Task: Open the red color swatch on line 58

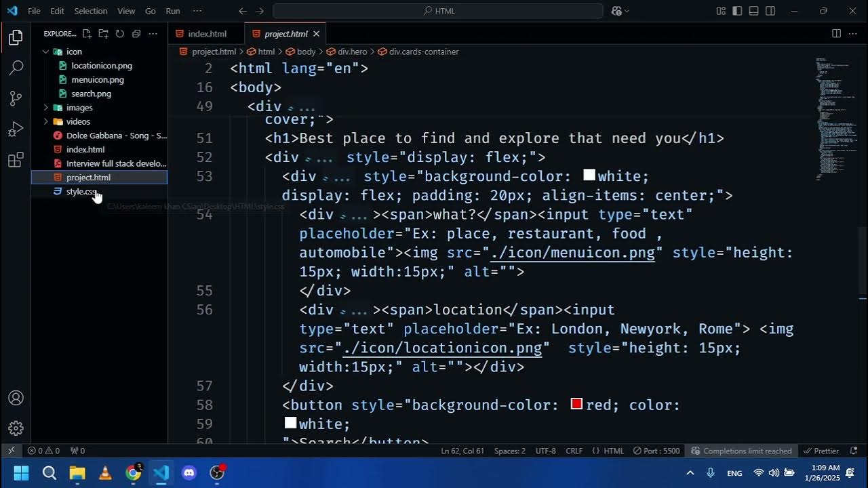Action: click(577, 404)
